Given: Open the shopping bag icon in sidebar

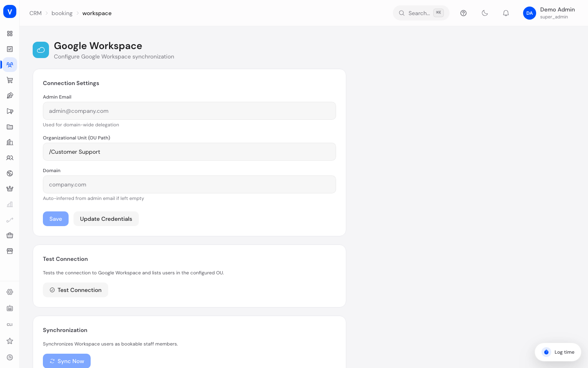Looking at the screenshot, I should click(10, 236).
